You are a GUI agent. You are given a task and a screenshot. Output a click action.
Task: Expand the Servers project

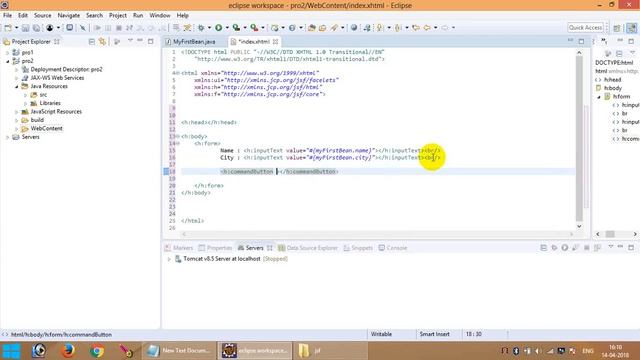(x=7, y=138)
